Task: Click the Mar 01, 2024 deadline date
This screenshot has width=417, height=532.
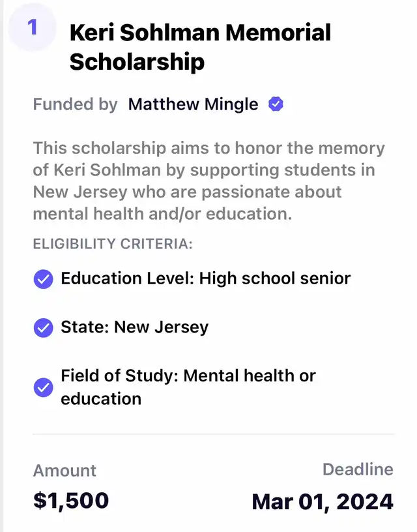Action: tap(323, 502)
